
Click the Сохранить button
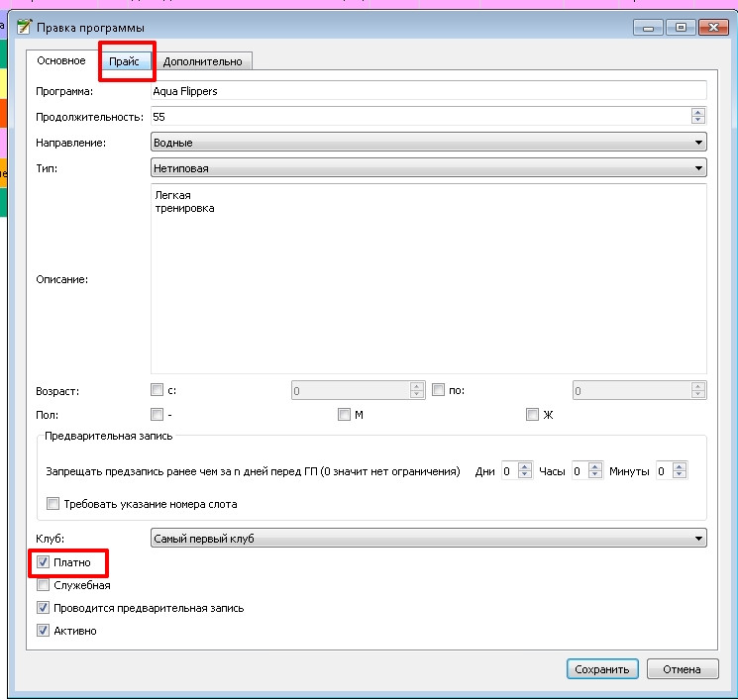pyautogui.click(x=602, y=669)
